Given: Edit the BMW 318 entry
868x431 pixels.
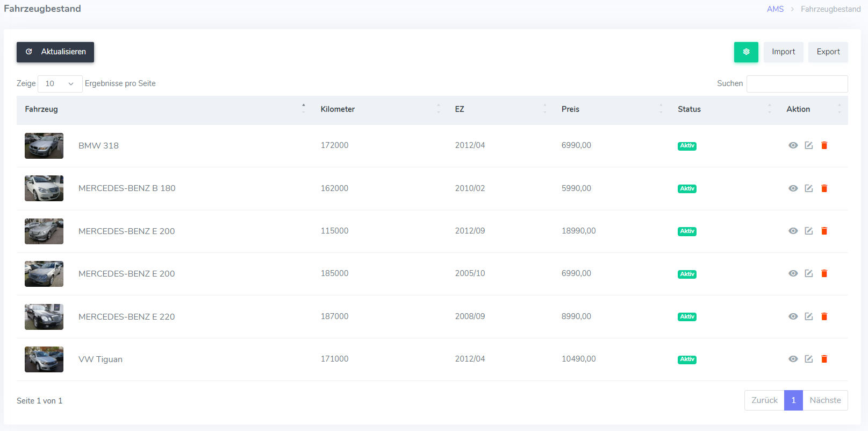Looking at the screenshot, I should click(x=808, y=145).
